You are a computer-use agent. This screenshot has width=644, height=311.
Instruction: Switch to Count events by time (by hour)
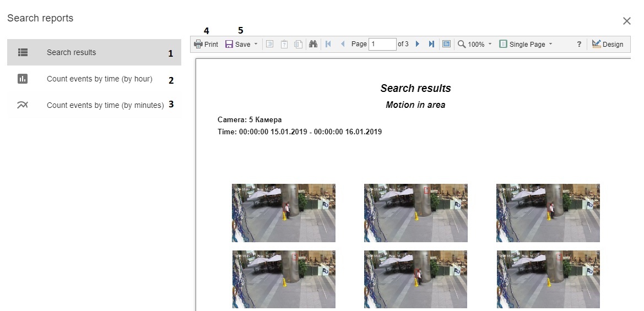[99, 79]
